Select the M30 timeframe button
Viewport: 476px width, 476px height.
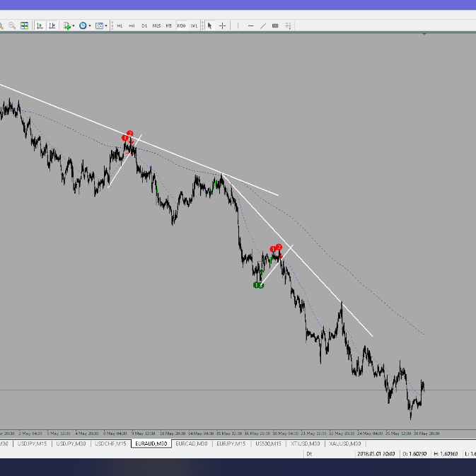[181, 25]
